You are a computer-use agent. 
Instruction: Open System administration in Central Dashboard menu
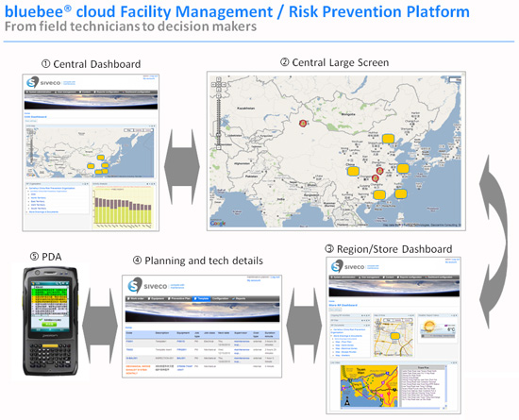pyautogui.click(x=39, y=92)
